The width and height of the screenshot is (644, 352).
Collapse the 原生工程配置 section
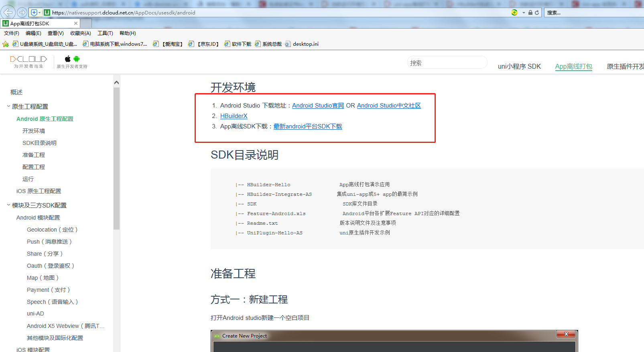click(8, 106)
